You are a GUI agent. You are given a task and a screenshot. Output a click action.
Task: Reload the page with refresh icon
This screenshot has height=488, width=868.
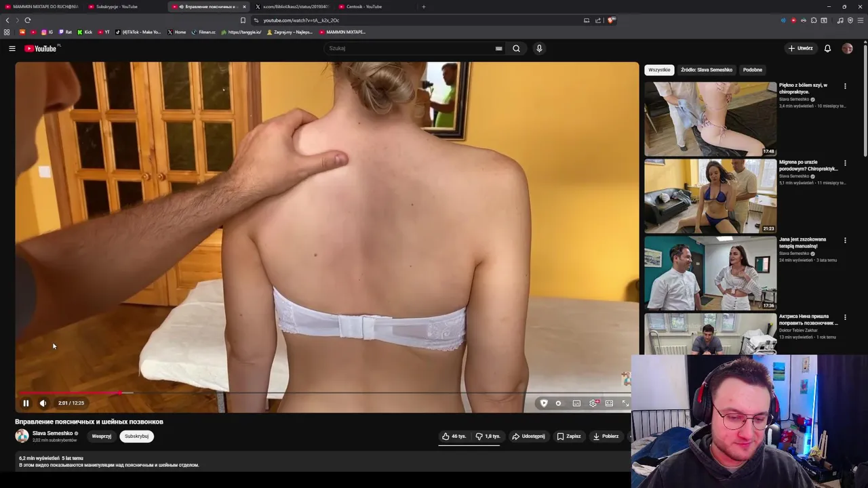click(x=28, y=20)
